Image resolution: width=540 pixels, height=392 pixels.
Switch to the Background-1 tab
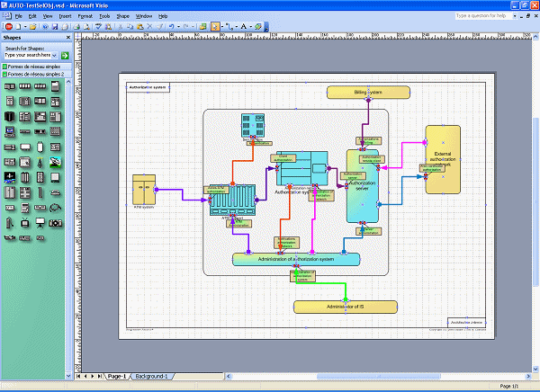(x=151, y=377)
